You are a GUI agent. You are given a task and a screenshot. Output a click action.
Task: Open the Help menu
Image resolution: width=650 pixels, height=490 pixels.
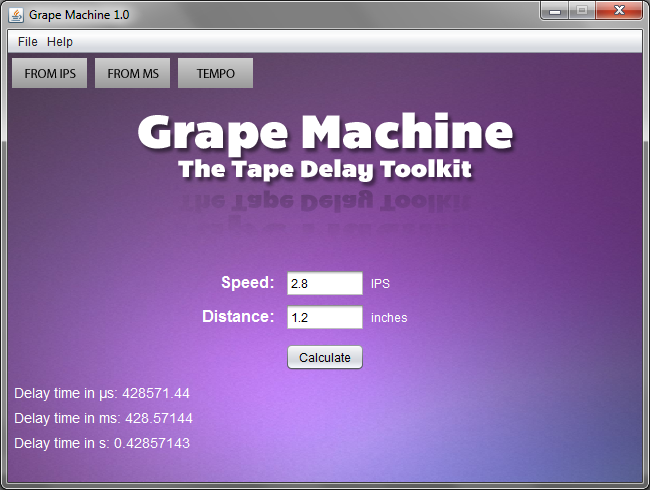[60, 42]
